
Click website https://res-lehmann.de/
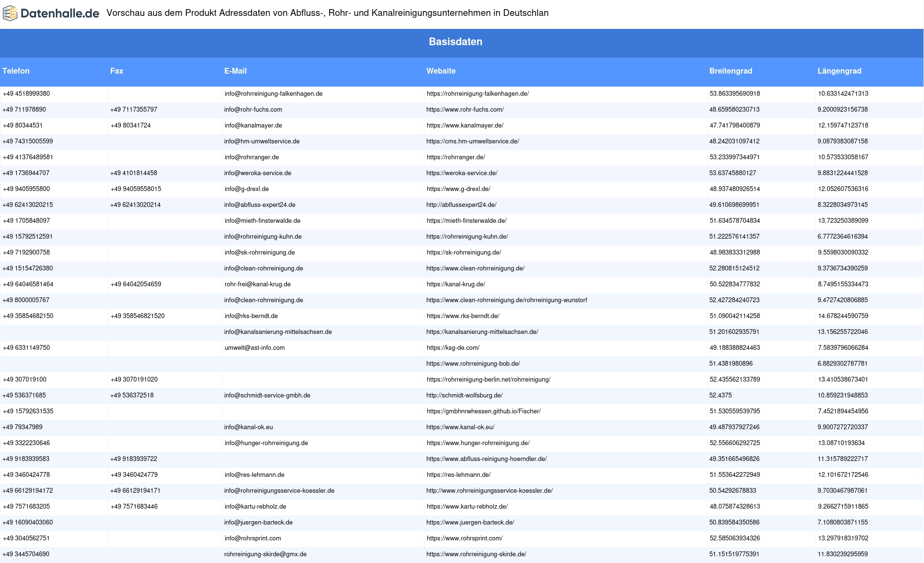point(459,475)
